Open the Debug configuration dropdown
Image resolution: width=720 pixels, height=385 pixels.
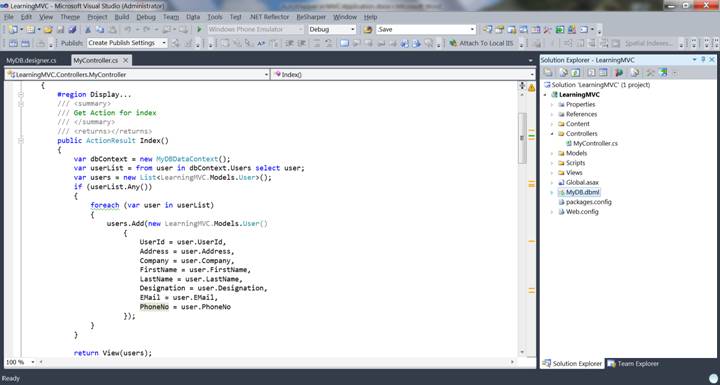pos(332,29)
